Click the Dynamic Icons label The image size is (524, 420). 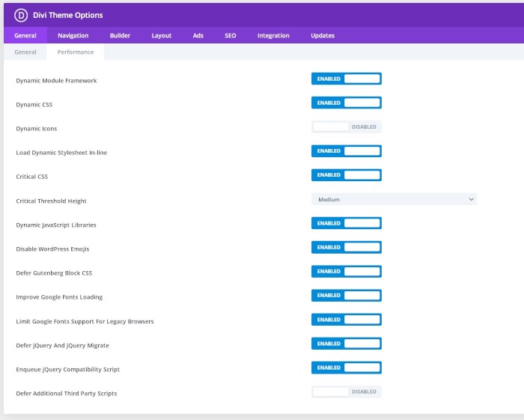[37, 129]
